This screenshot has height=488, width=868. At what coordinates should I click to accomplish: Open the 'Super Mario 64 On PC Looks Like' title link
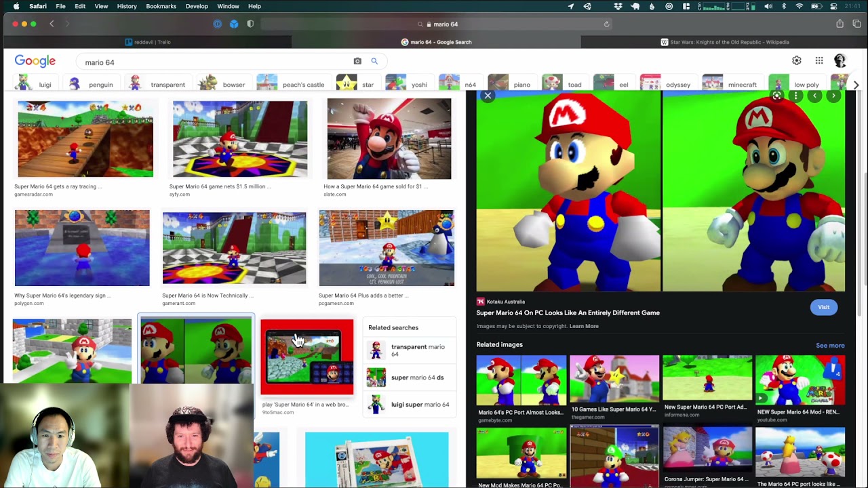(568, 312)
